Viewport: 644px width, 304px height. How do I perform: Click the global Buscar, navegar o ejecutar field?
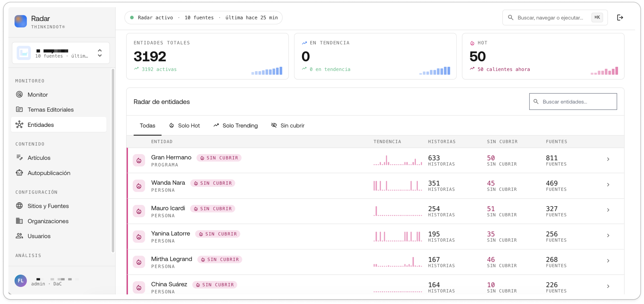(x=555, y=18)
